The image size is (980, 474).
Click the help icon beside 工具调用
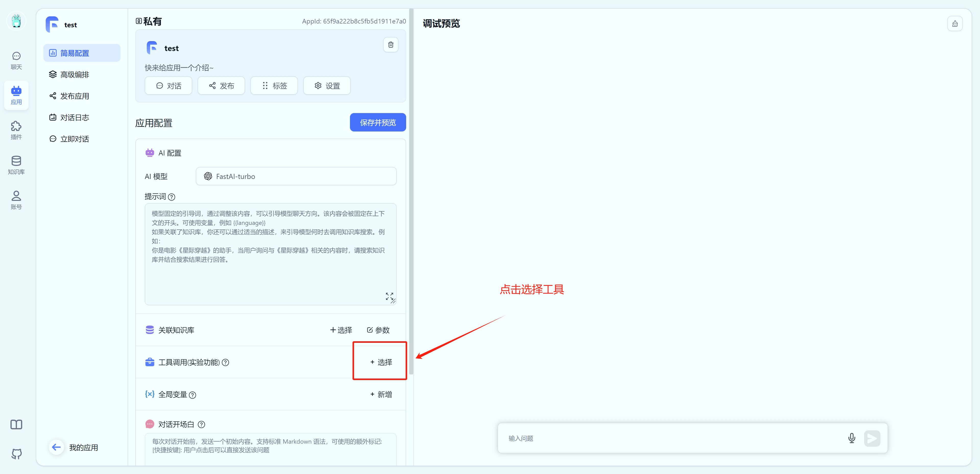225,362
